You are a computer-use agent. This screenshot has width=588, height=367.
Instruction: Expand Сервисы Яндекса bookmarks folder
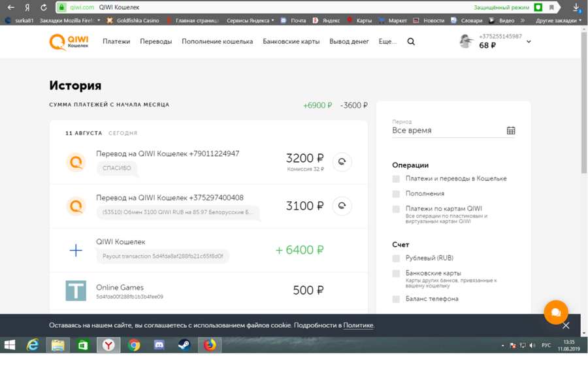(x=250, y=20)
